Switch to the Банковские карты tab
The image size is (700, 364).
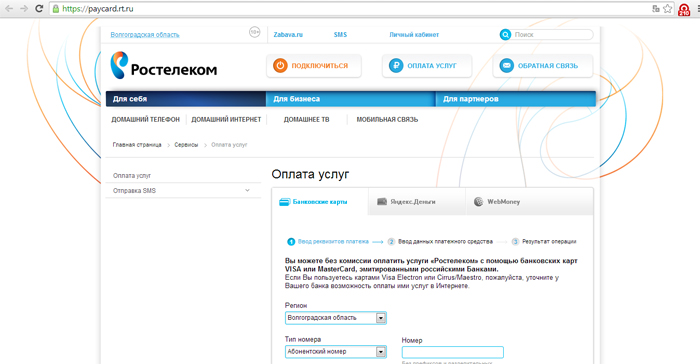point(320,202)
